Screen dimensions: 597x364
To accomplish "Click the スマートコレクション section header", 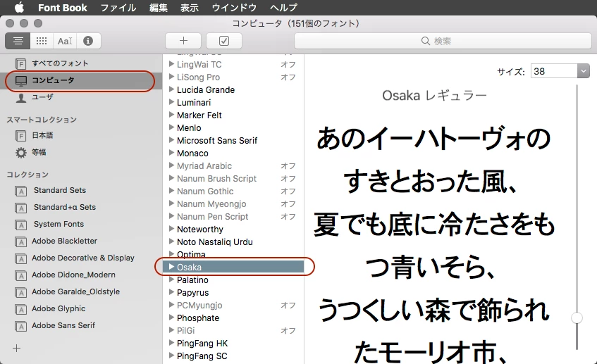I will [x=42, y=120].
